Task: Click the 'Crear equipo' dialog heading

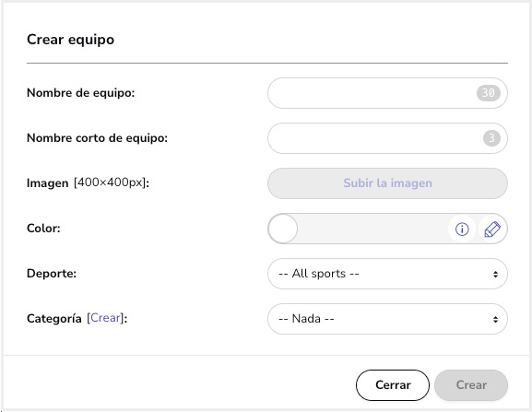Action: point(71,40)
